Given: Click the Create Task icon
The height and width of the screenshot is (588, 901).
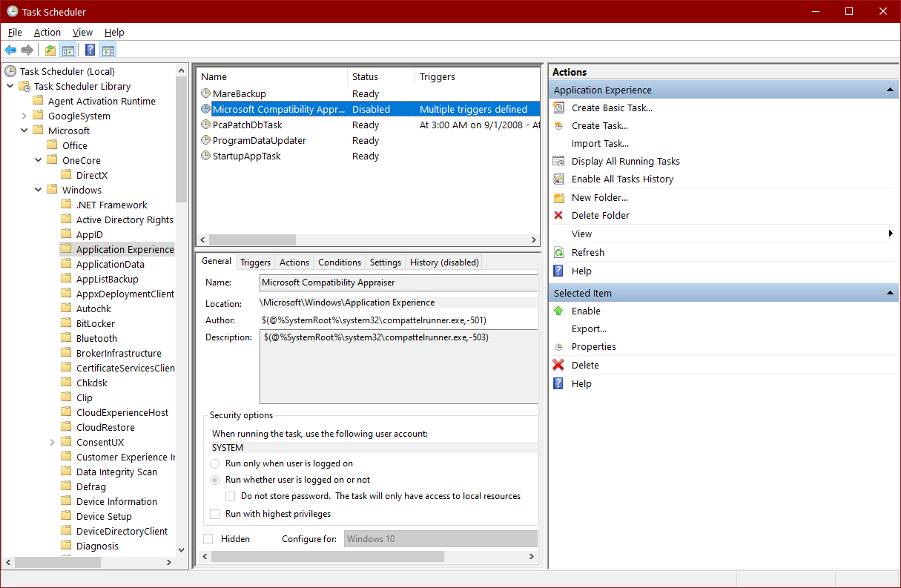Looking at the screenshot, I should [559, 125].
